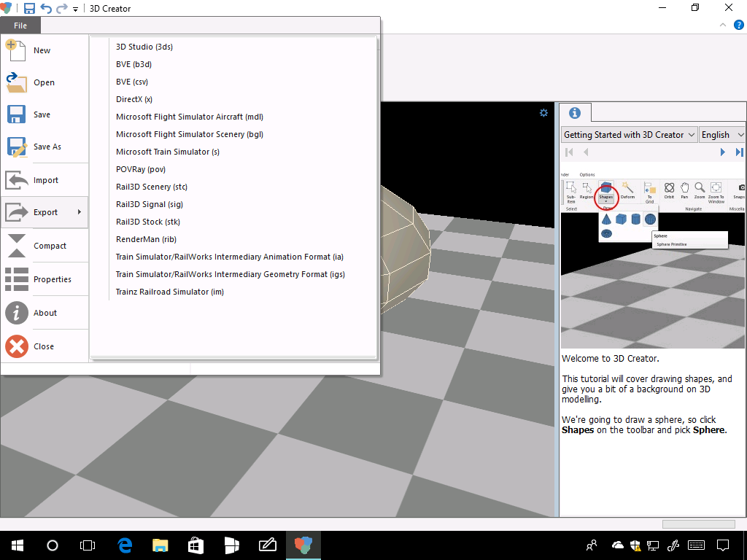Advance to the next tutorial step

pos(723,152)
